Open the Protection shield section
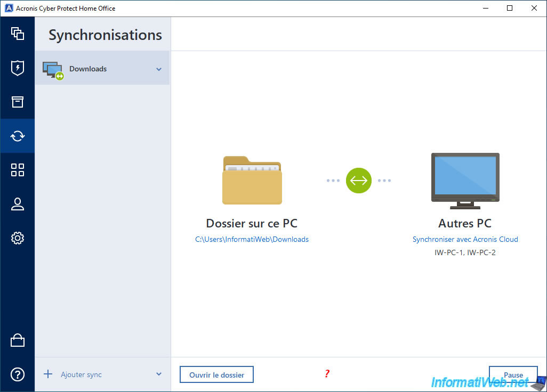 pyautogui.click(x=18, y=68)
